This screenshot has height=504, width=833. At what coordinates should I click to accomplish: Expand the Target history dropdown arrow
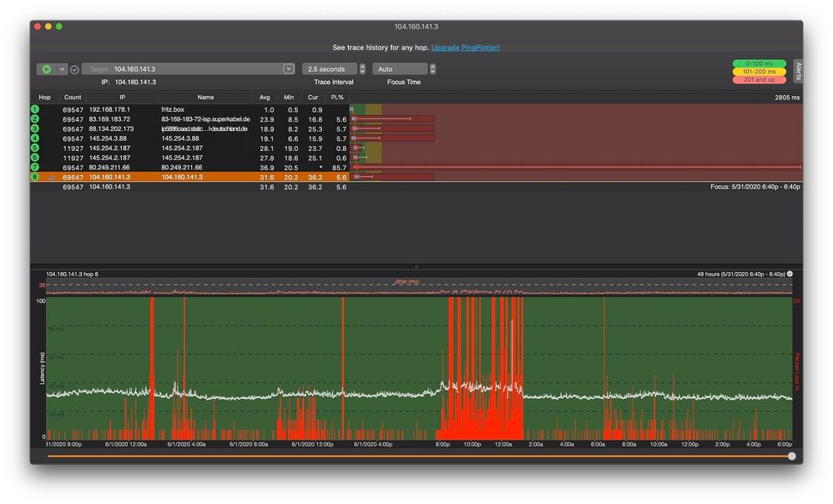coord(289,69)
